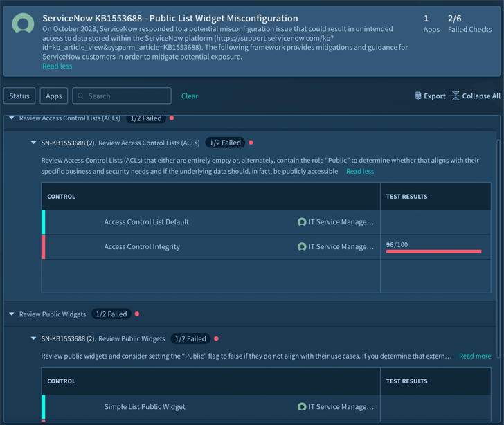
Task: Click the 2/6 Failed Checks counter
Action: click(469, 24)
